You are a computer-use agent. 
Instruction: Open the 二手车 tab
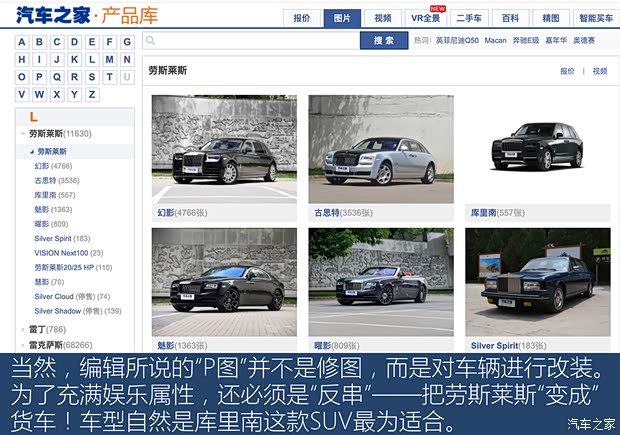coord(469,18)
